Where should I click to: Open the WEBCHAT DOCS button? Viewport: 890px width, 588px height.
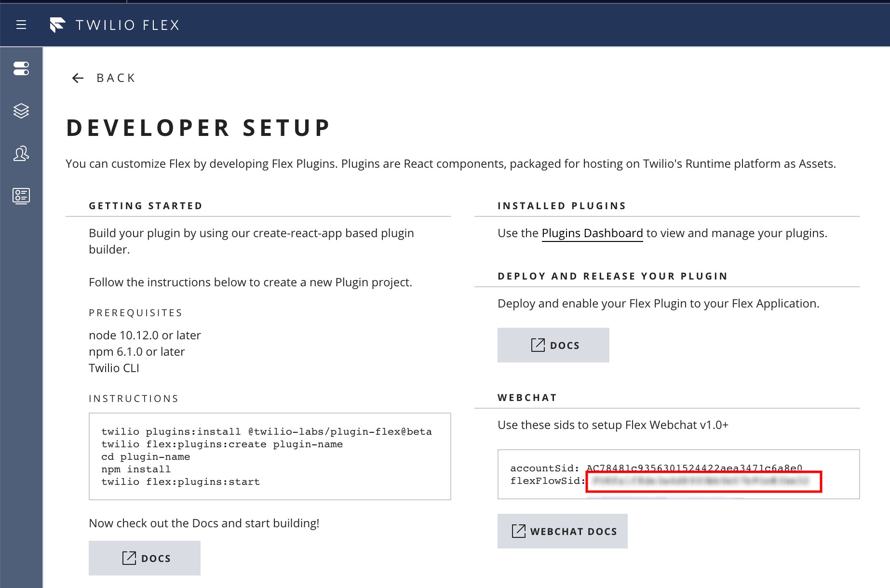coord(562,531)
